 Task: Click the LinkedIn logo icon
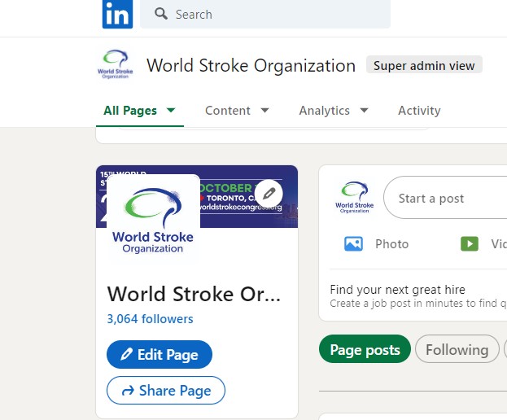pos(117,15)
